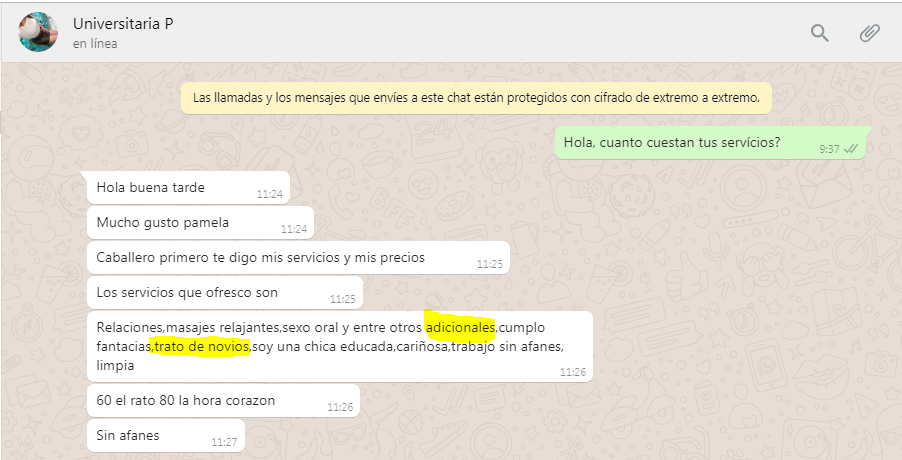902x460 pixels.
Task: Click the 9:37 timestamp on the sent message
Action: 830,150
